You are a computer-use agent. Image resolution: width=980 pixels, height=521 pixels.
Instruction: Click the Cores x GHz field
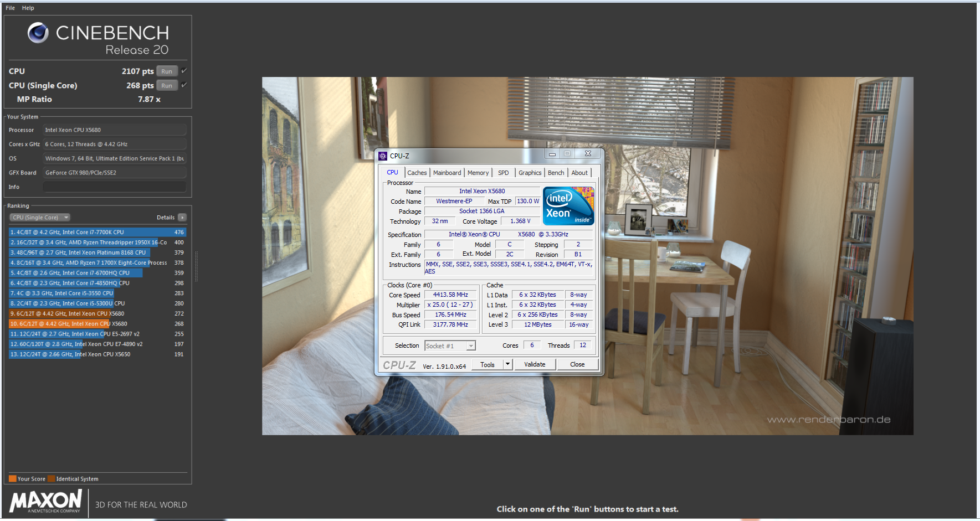[x=115, y=145]
